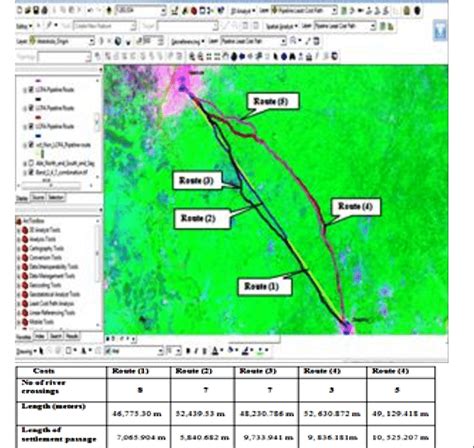Screen dimensions: 474x448
Task: Toggle the Band combination .tif layer checkbox
Action: point(31,172)
